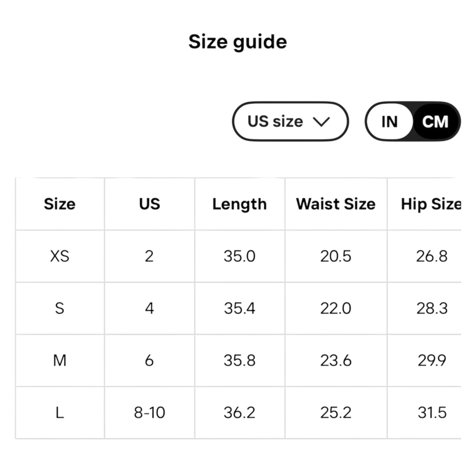Viewport: 476px width, 476px height.
Task: Click the 29.9 hip size cell
Action: 432,360
